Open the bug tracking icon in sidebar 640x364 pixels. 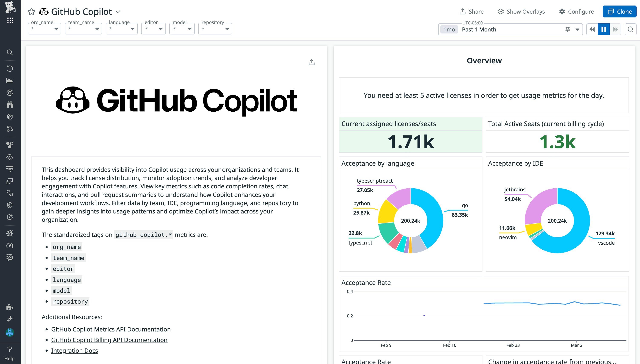[10, 233]
